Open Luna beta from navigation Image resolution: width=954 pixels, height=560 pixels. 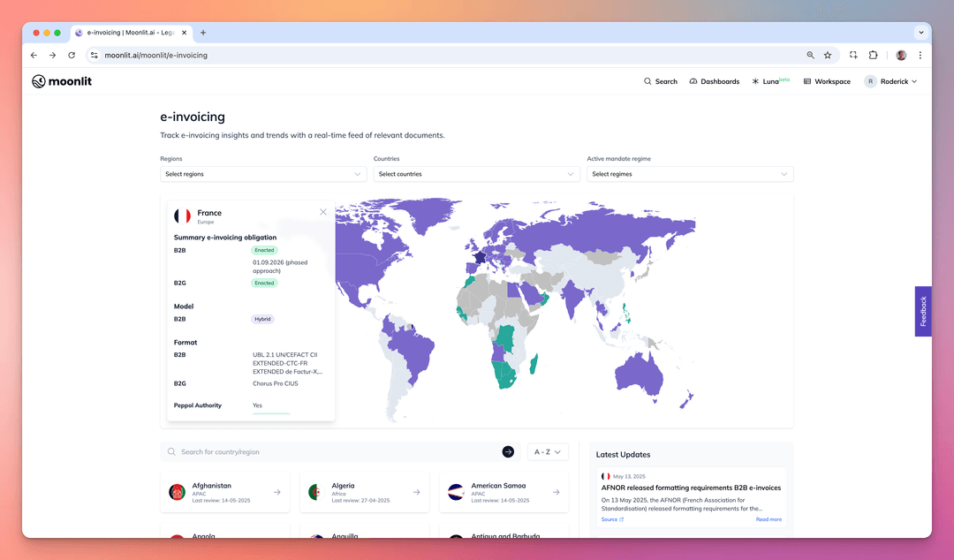(770, 81)
